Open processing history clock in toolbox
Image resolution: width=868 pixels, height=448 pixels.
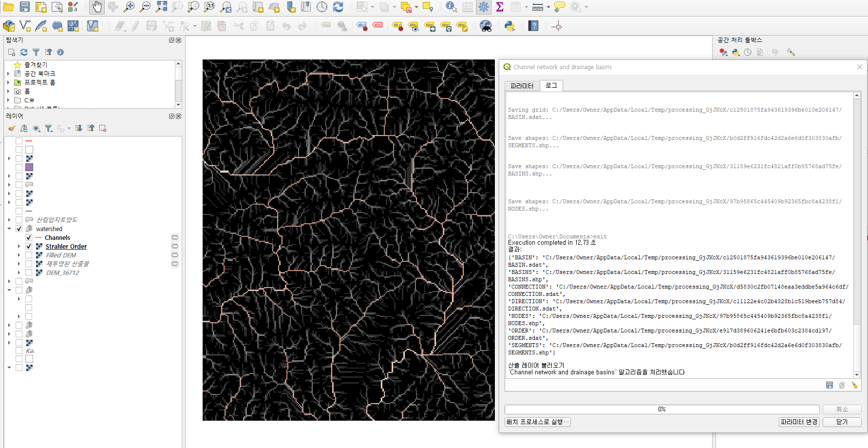coord(748,52)
